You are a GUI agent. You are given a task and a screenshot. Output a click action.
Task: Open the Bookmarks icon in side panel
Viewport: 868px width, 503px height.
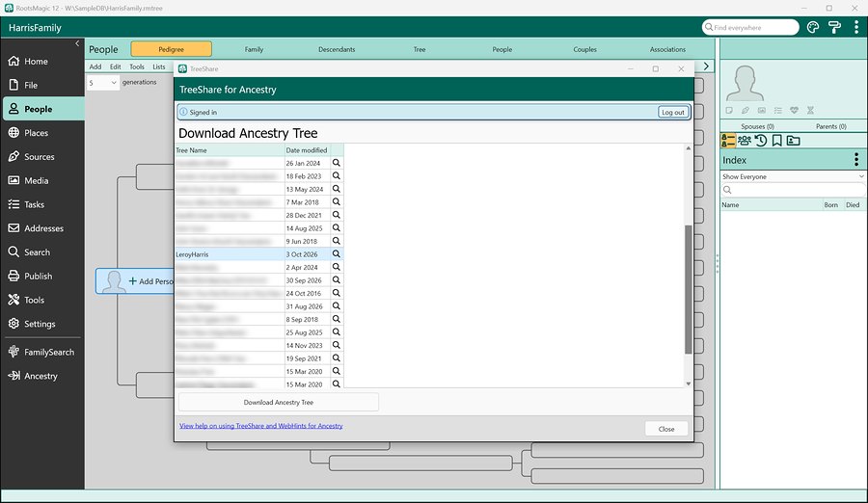tap(776, 141)
